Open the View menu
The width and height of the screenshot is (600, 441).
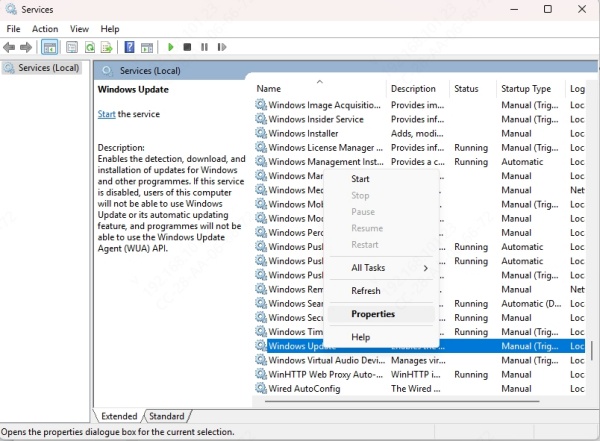point(79,29)
